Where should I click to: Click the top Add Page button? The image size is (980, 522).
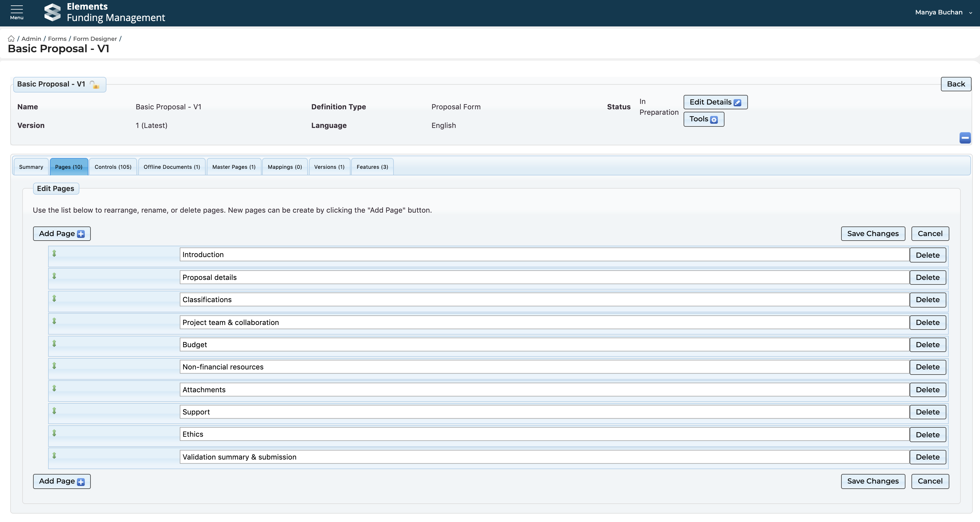coord(62,233)
